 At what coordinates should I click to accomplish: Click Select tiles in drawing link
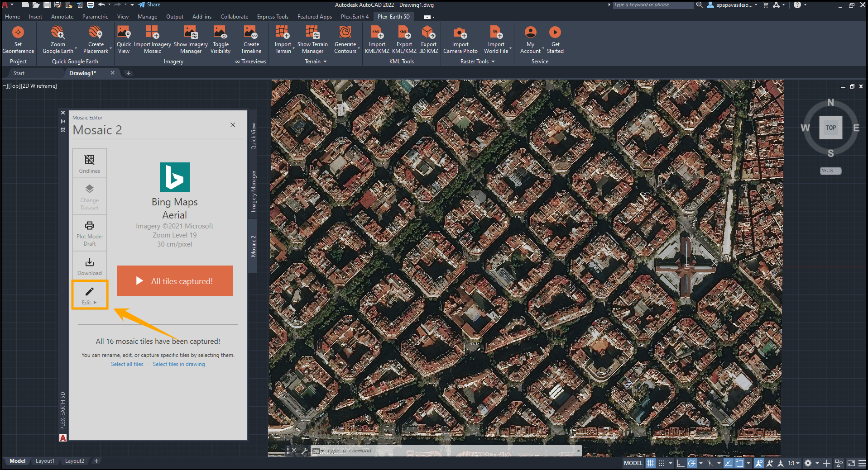[x=179, y=364]
